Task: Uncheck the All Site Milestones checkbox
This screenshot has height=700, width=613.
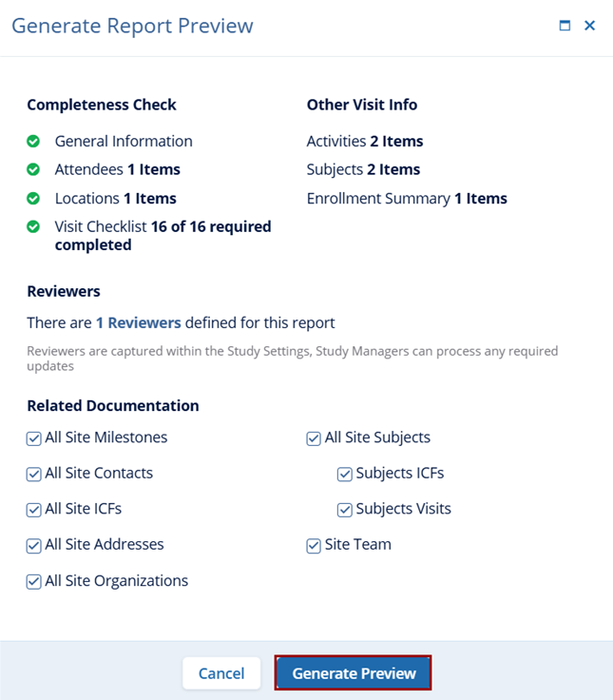Action: coord(34,438)
